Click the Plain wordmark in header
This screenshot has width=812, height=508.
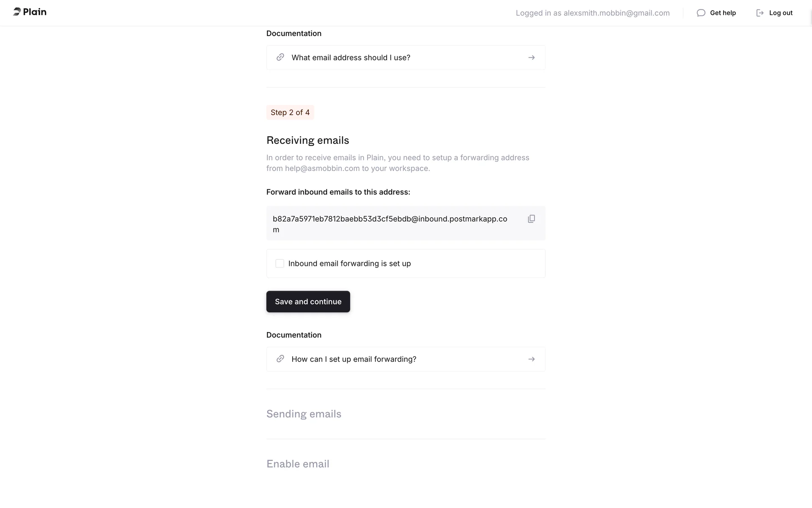35,12
